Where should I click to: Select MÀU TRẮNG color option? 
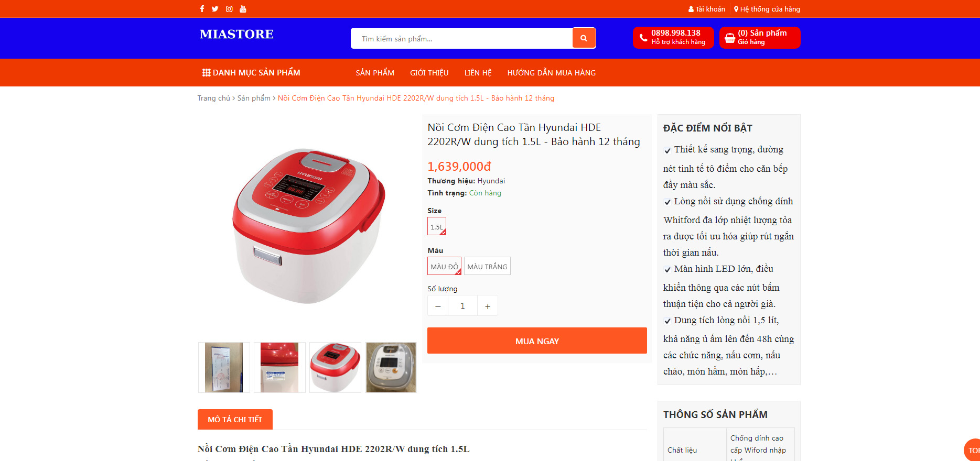487,266
